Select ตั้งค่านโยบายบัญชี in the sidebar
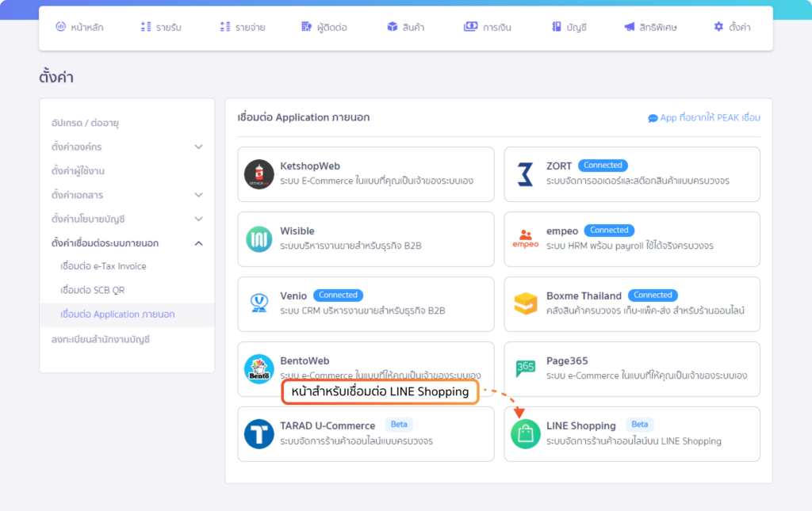This screenshot has width=812, height=511. click(88, 219)
